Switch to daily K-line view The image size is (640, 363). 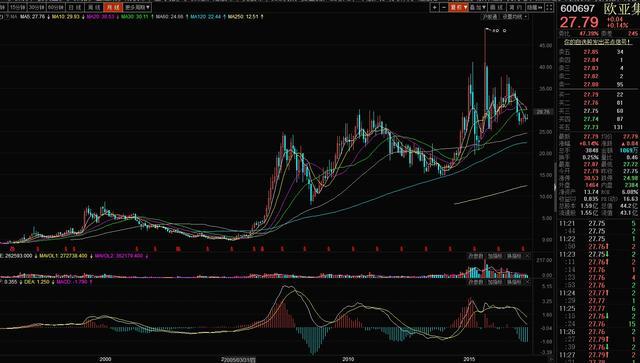[x=75, y=7]
